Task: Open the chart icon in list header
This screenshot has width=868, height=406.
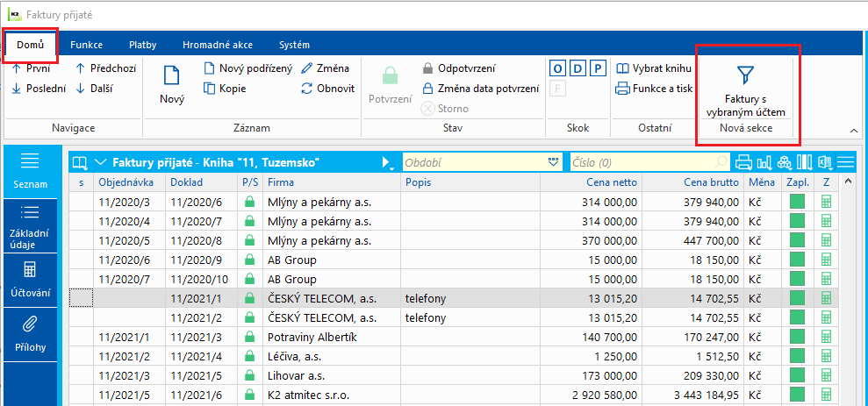Action: 764,162
